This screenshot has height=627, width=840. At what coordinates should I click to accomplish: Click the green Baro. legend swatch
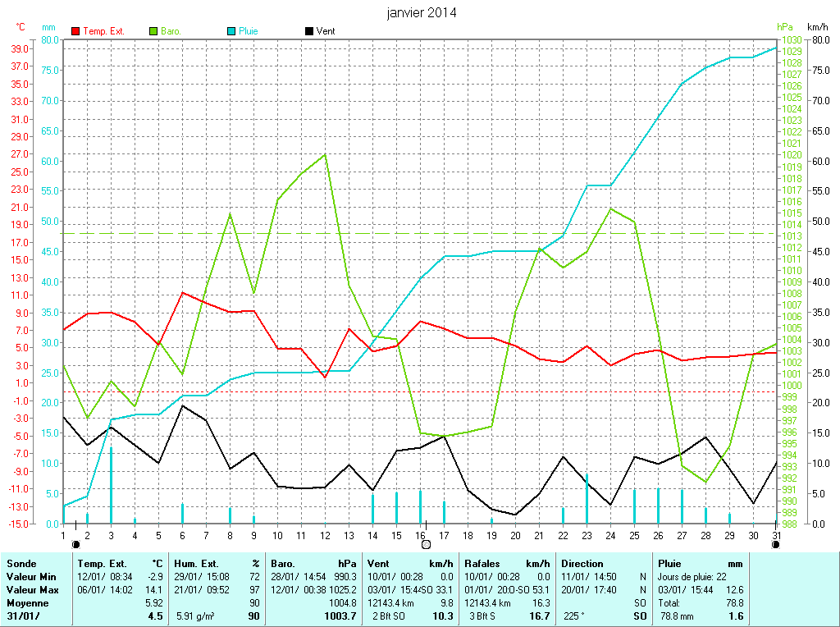(154, 31)
